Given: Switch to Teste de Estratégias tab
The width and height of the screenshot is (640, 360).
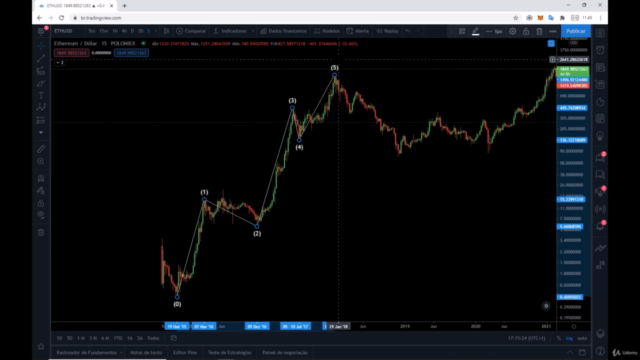Looking at the screenshot, I should tap(229, 352).
